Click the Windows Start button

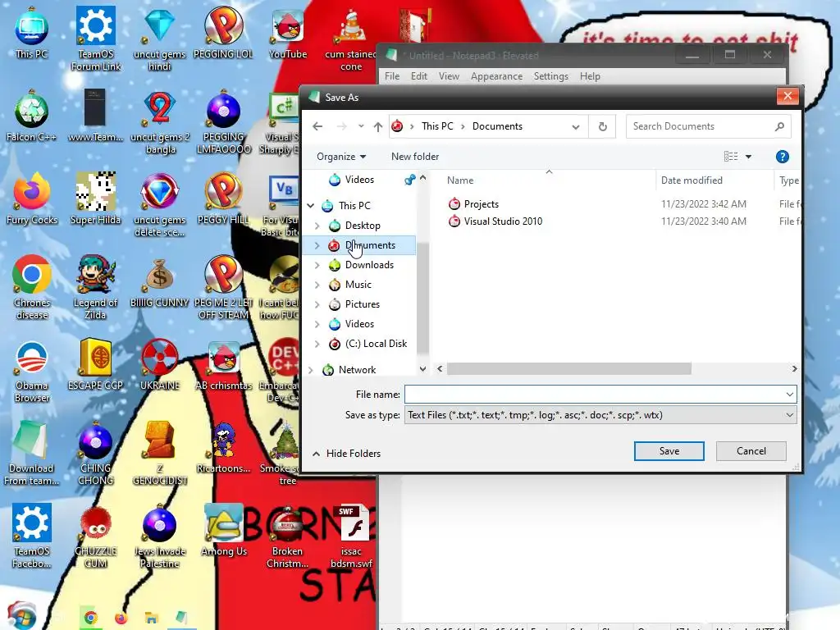click(x=21, y=616)
